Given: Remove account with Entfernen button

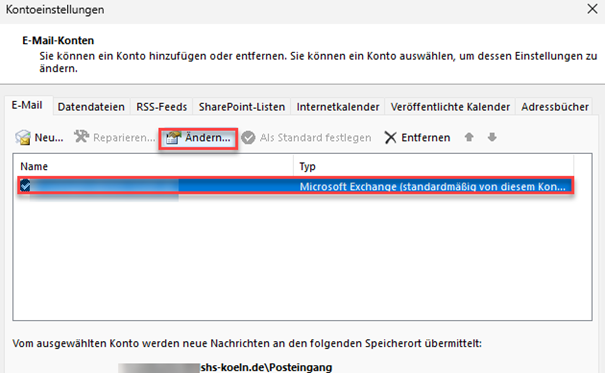Looking at the screenshot, I should tap(417, 138).
